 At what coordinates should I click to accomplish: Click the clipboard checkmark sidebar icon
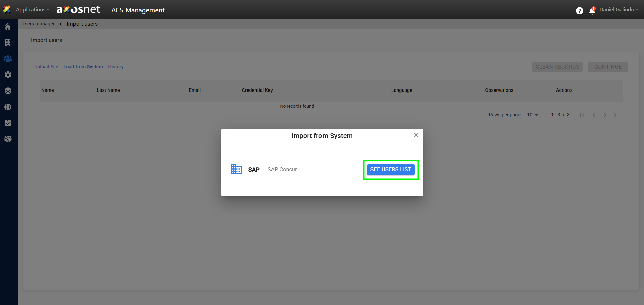[x=8, y=123]
